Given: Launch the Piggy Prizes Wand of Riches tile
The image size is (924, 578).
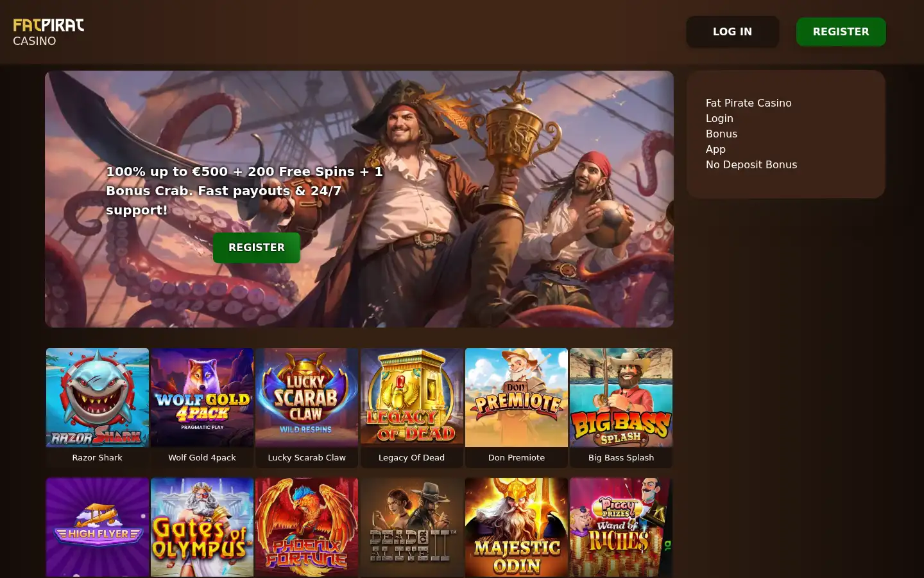Looking at the screenshot, I should (x=621, y=527).
